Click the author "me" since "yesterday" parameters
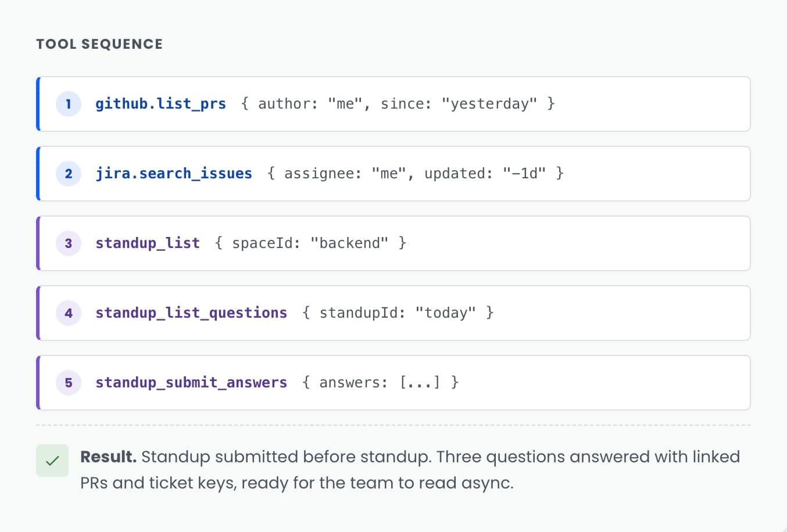Screen dimensions: 787x532 [398, 104]
